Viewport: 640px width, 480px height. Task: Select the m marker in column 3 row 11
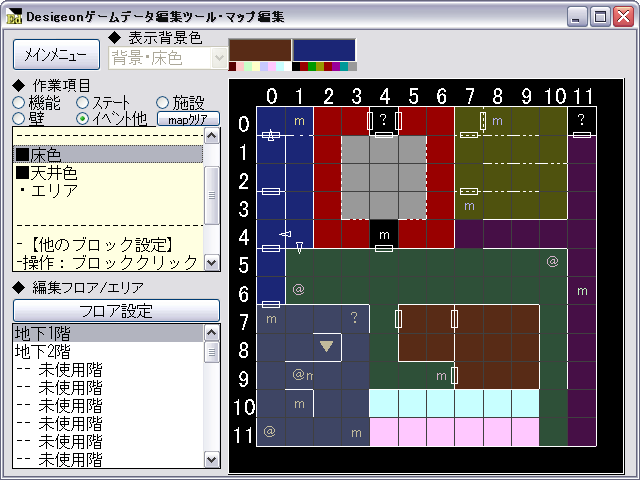pyautogui.click(x=356, y=433)
